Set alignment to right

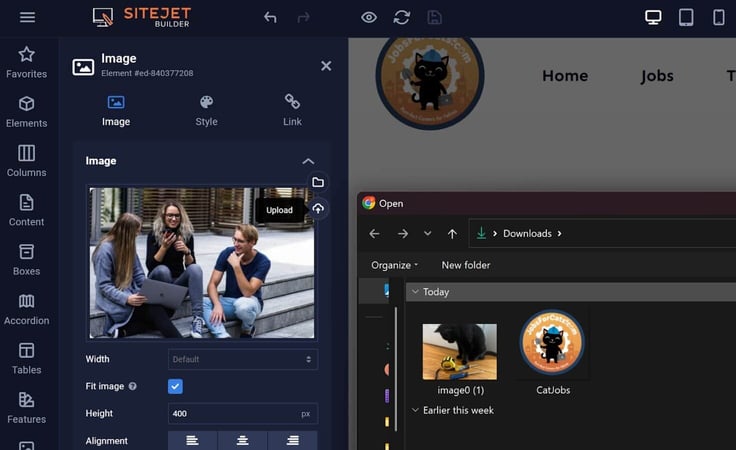tap(292, 441)
